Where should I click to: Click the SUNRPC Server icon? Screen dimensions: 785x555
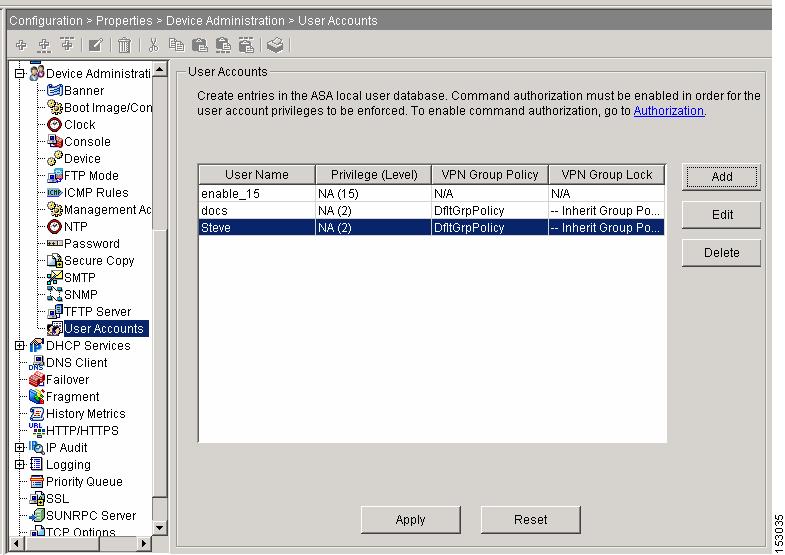click(37, 515)
